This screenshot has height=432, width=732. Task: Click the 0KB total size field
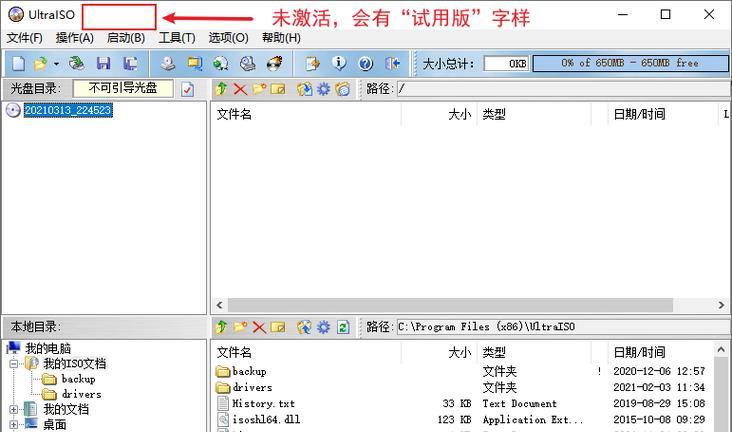tap(506, 63)
